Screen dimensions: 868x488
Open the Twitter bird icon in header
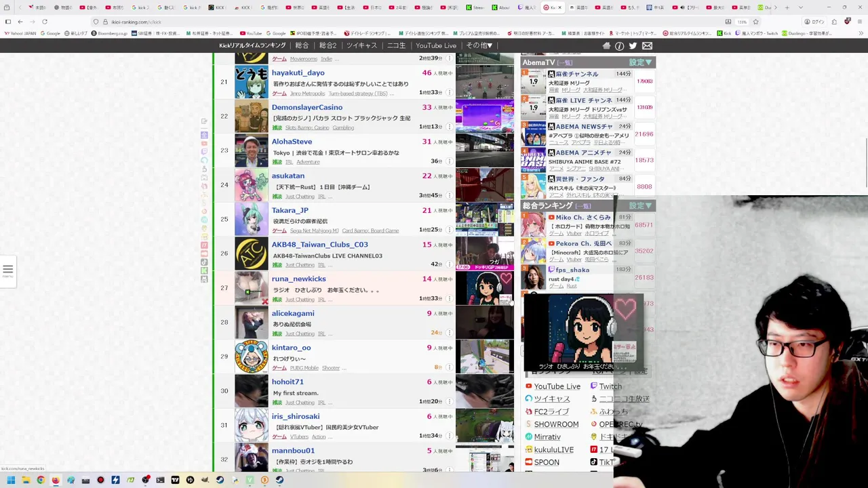pos(633,45)
